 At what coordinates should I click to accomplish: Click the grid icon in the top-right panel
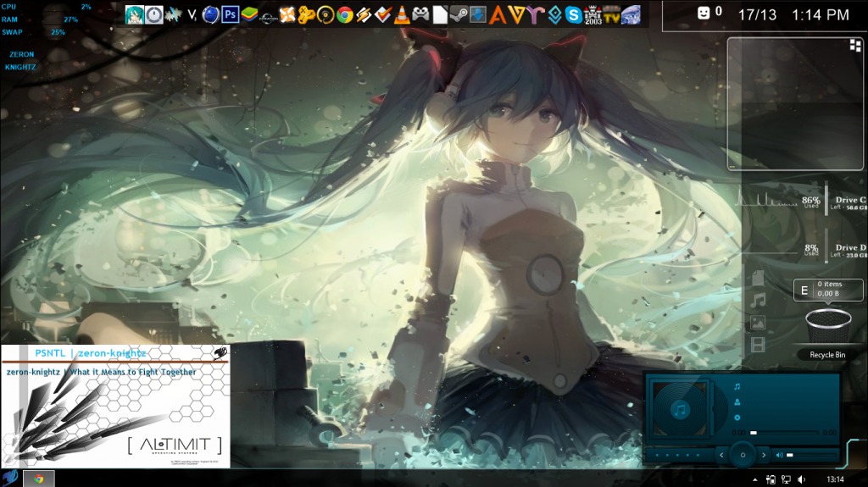[x=855, y=46]
